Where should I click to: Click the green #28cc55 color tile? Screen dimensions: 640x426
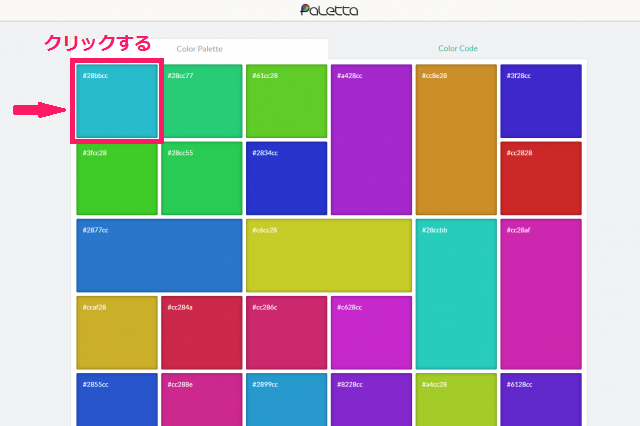click(x=202, y=178)
